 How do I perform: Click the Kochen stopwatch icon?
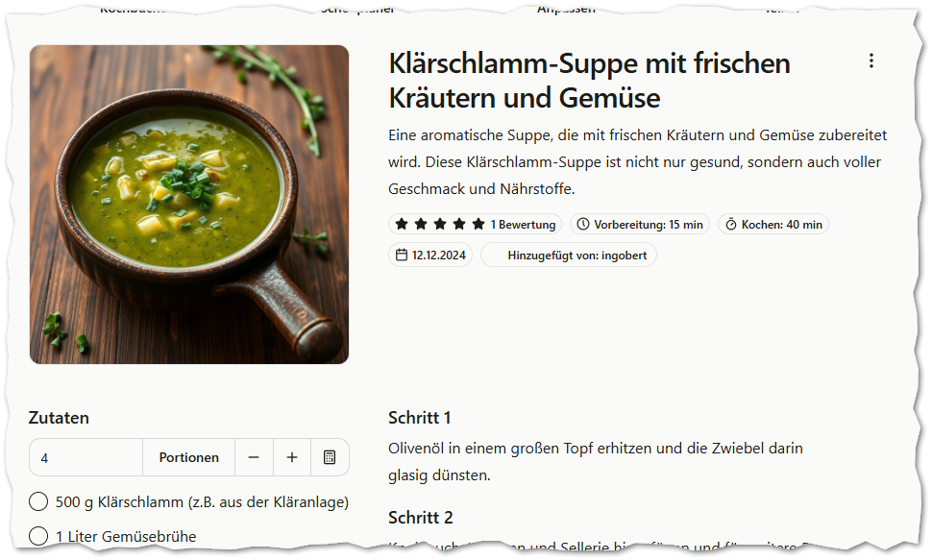(x=731, y=224)
